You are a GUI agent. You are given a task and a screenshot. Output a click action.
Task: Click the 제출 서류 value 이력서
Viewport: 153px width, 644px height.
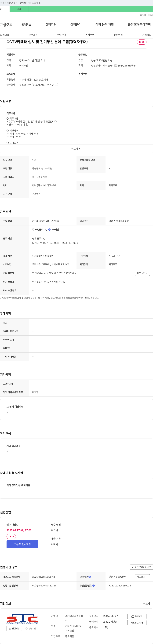click(54, 544)
